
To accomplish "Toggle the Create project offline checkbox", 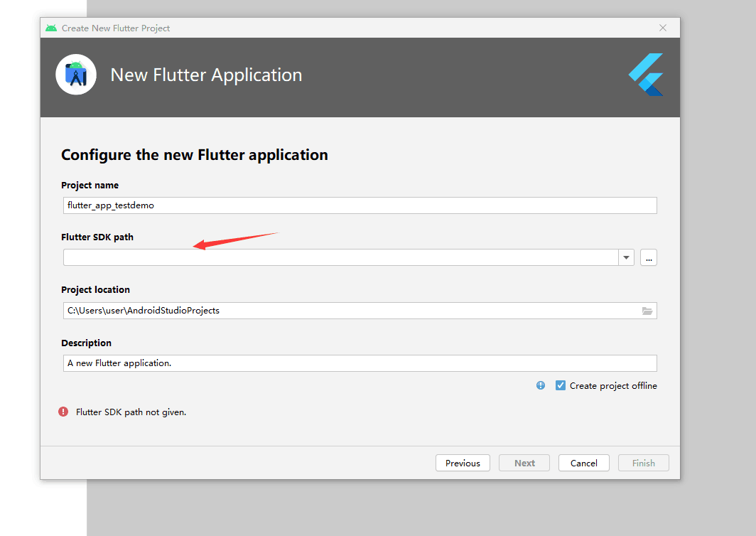I will coord(560,385).
